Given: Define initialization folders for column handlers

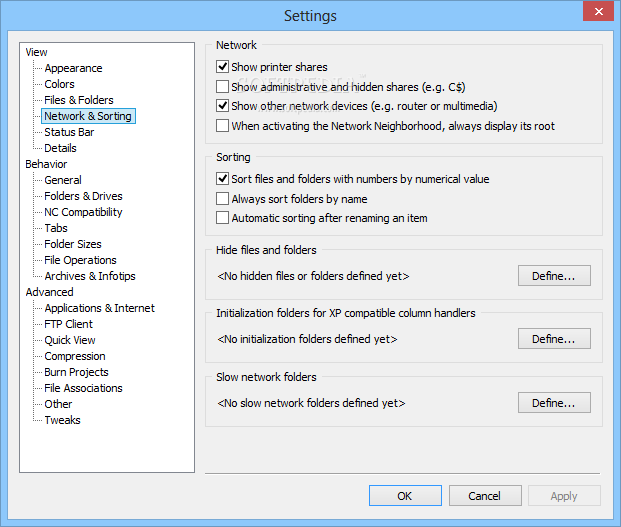Looking at the screenshot, I should 554,339.
